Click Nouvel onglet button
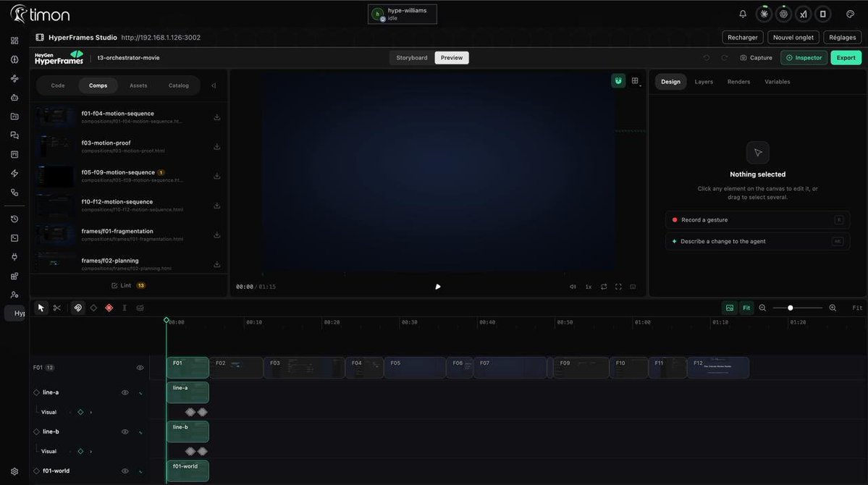The image size is (868, 485). (x=793, y=38)
